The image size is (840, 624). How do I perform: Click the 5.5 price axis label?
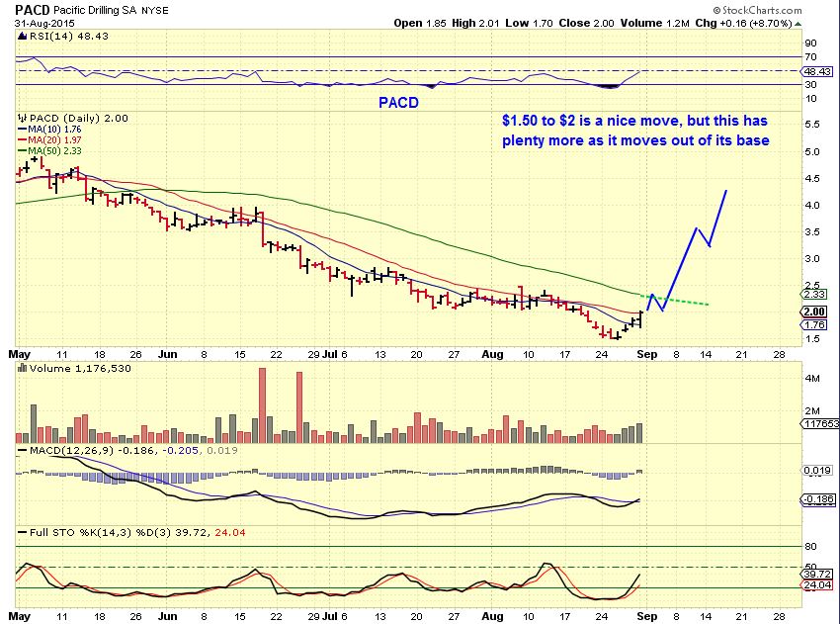812,125
